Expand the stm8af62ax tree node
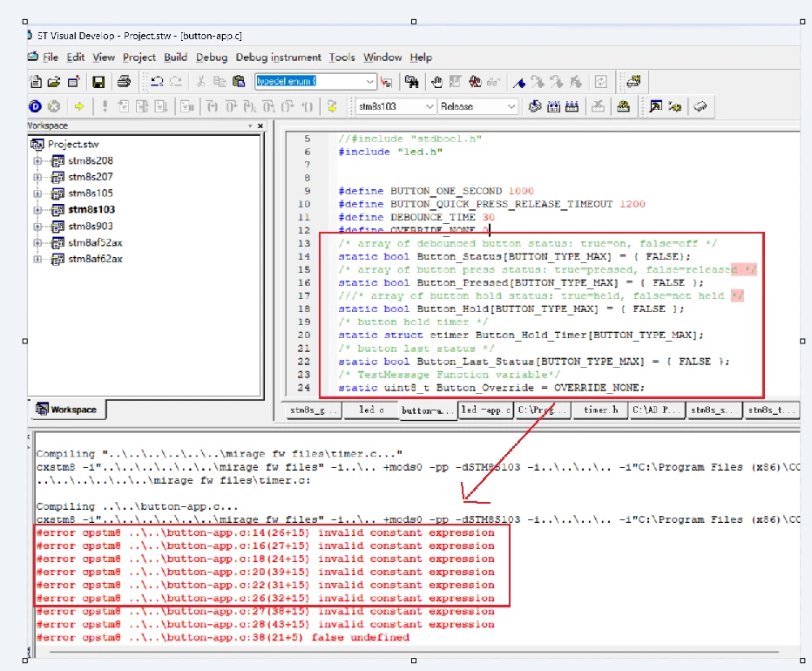The height and width of the screenshot is (671, 812). [37, 259]
